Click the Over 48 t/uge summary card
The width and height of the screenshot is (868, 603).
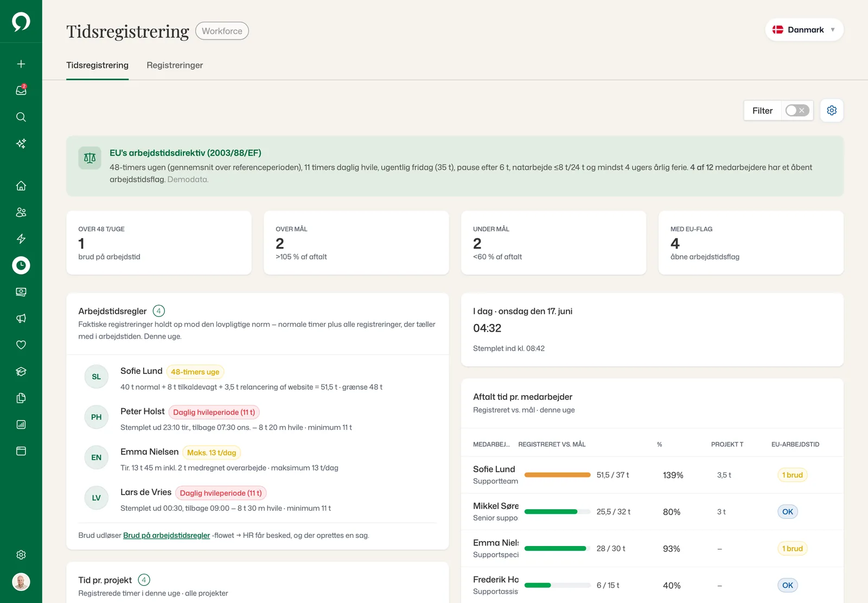(158, 243)
